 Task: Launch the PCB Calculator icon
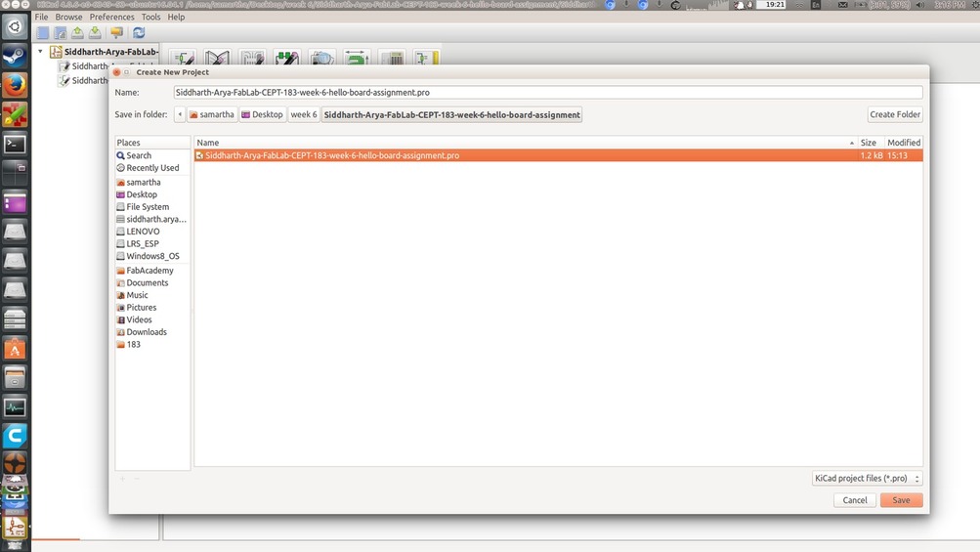point(393,59)
